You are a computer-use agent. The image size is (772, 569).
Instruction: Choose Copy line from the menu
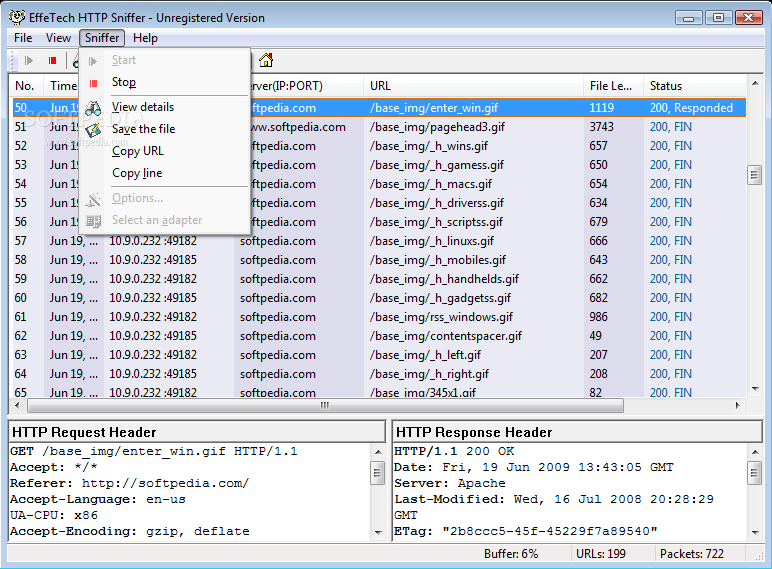click(x=165, y=173)
